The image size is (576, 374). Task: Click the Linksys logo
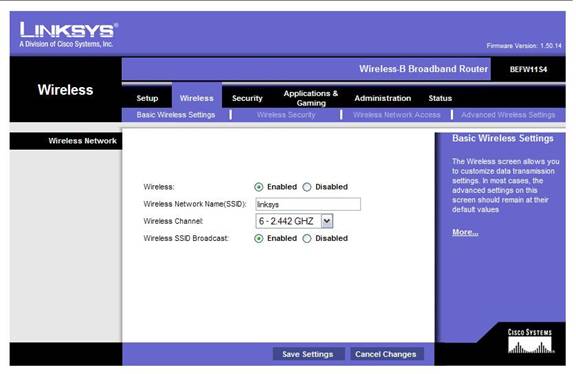(68, 35)
